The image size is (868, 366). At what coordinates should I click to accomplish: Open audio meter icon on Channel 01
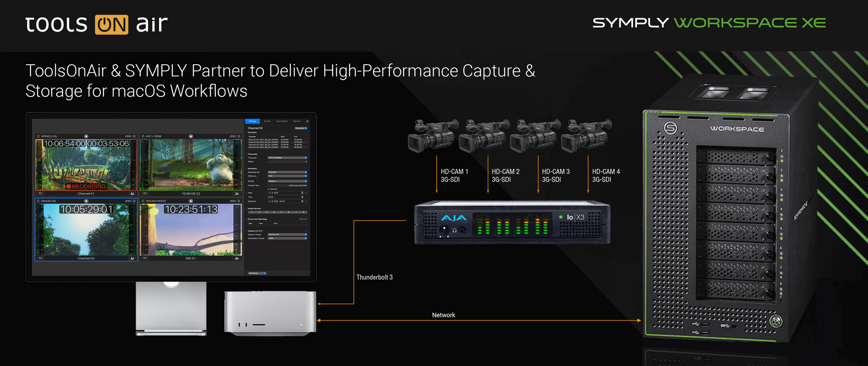tap(132, 194)
